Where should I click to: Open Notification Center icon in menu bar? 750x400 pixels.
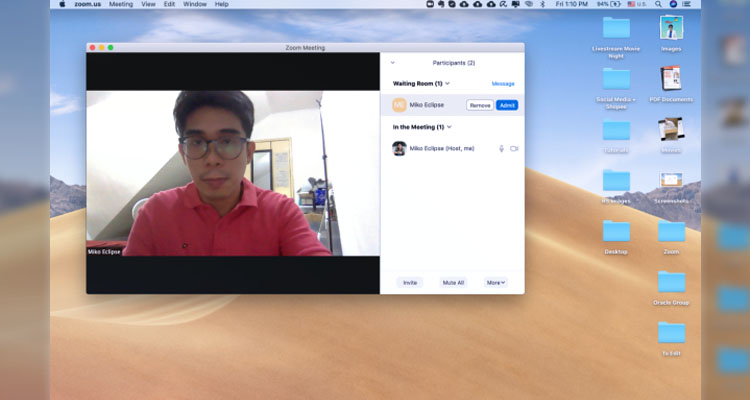pos(686,4)
